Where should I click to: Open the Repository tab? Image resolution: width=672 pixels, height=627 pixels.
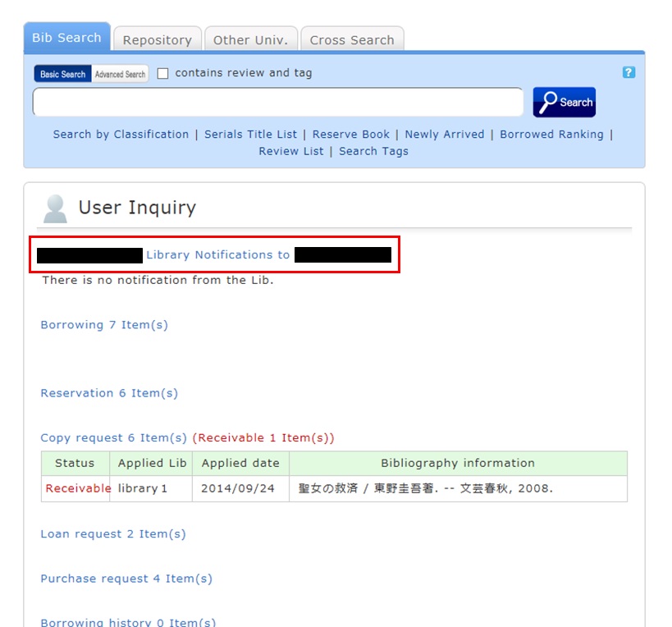(157, 39)
